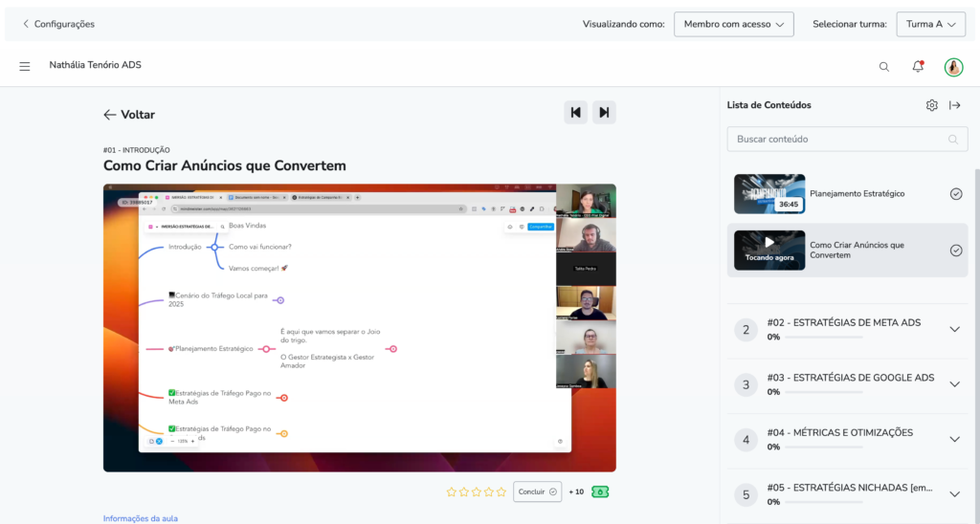The image size is (980, 524).
Task: Mark Planejamento Estratégico as completed
Action: 955,194
